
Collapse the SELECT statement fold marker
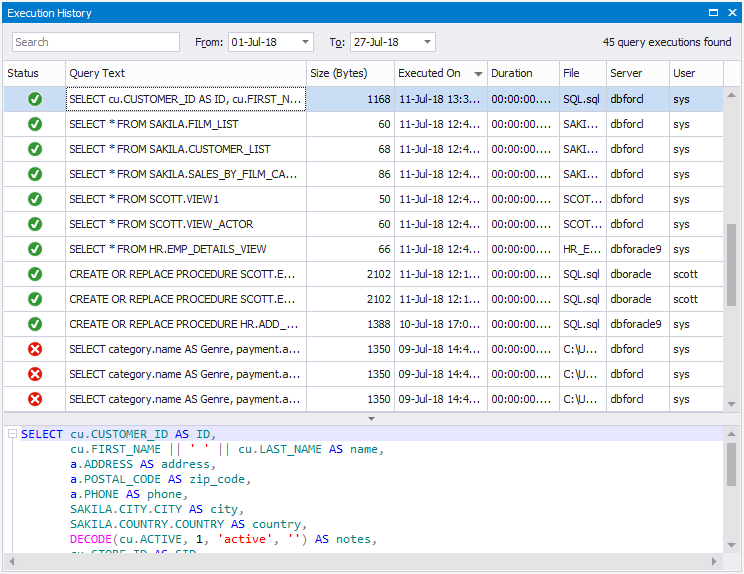[x=13, y=434]
